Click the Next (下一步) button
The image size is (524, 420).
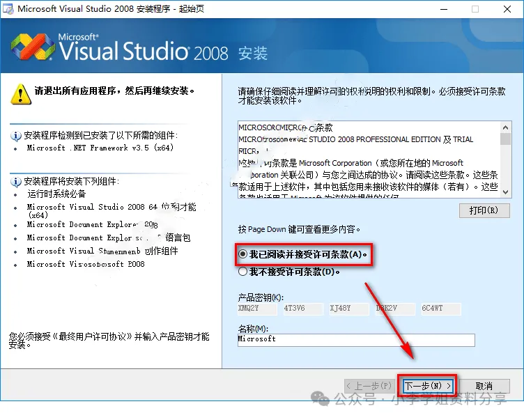coord(427,386)
